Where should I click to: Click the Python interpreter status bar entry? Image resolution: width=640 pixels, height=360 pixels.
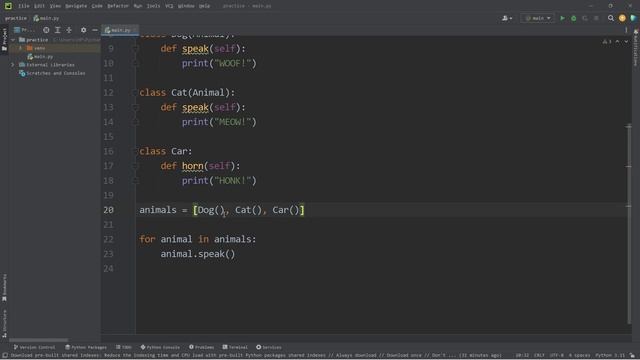click(610, 355)
